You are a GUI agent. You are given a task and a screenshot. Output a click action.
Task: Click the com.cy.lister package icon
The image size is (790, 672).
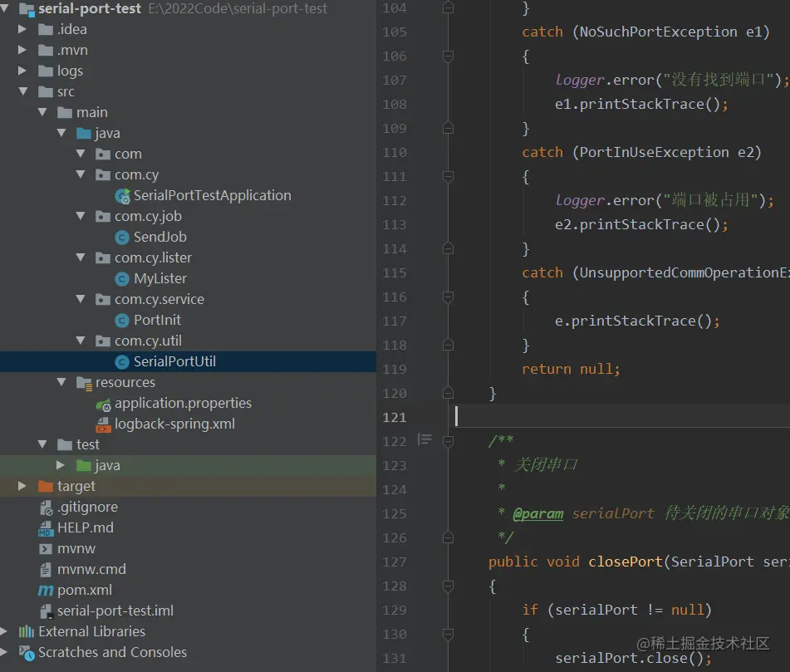pyautogui.click(x=103, y=258)
